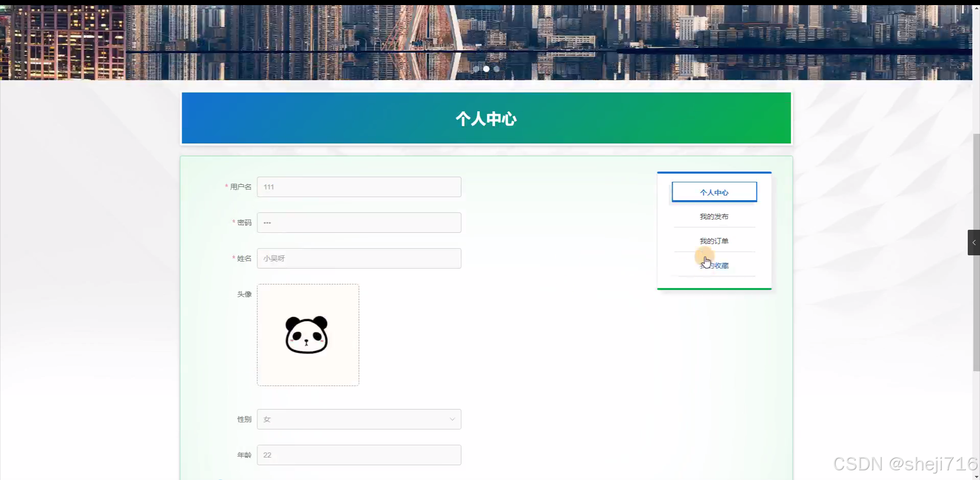The image size is (980, 480).
Task: Select the middle carousel indicator dot
Action: pos(486,69)
